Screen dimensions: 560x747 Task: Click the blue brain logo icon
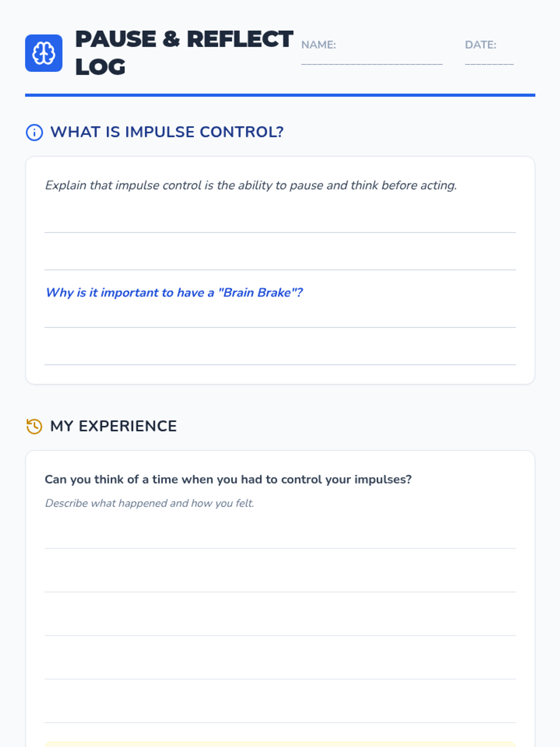point(44,53)
